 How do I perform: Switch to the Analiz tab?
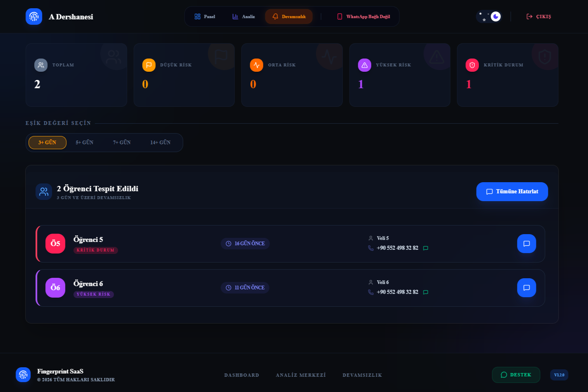point(244,16)
